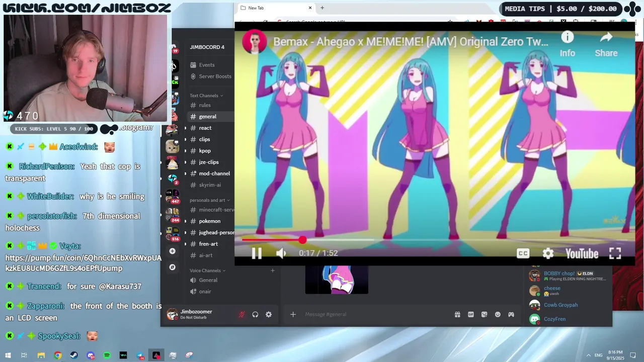Click the Discover compass icon in Discord
Screen dimensions: 644x362
pos(172,267)
